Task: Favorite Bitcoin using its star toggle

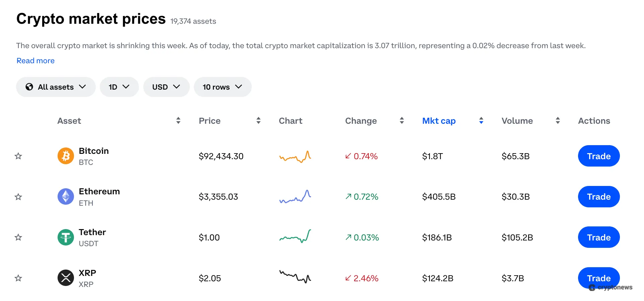Action: [x=18, y=156]
